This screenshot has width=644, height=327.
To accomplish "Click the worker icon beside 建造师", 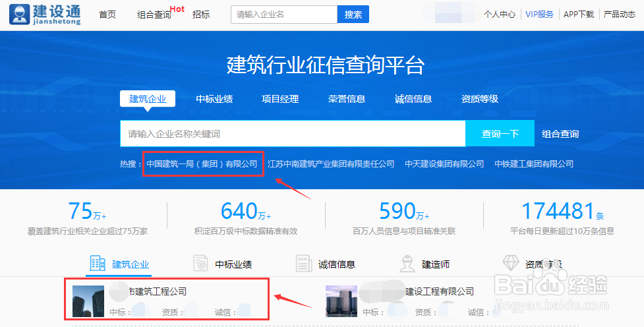I will (407, 263).
